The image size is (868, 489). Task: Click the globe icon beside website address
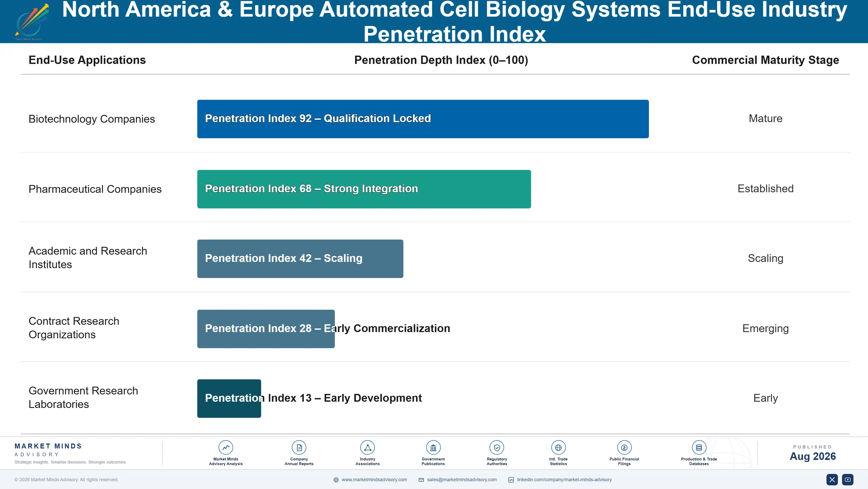click(x=336, y=480)
